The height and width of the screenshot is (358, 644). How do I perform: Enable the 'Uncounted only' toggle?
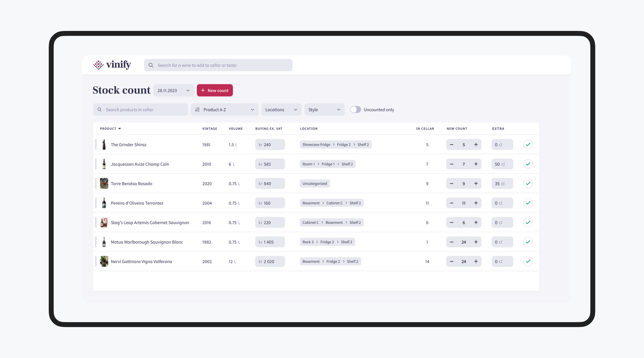point(356,109)
